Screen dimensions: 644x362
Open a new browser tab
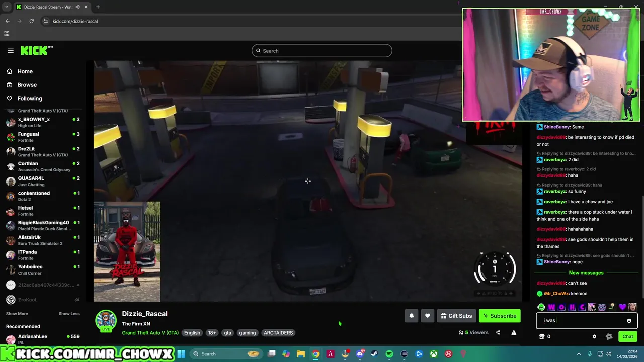pos(98,7)
